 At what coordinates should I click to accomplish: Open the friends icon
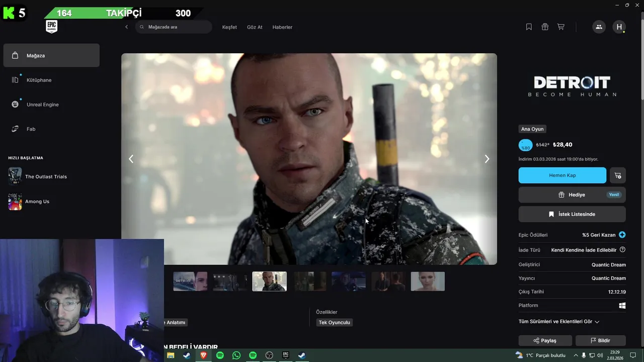[x=599, y=27]
